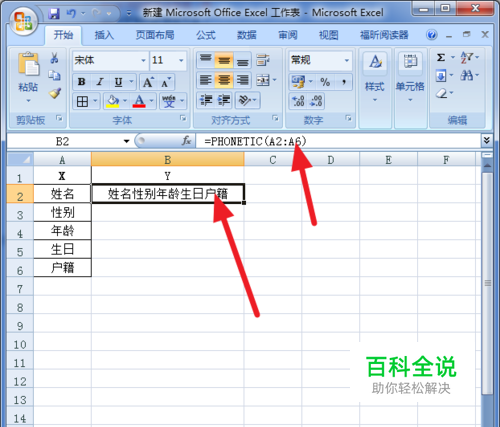The width and height of the screenshot is (500, 427).
Task: Click the formula bar input field
Action: [x=338, y=141]
